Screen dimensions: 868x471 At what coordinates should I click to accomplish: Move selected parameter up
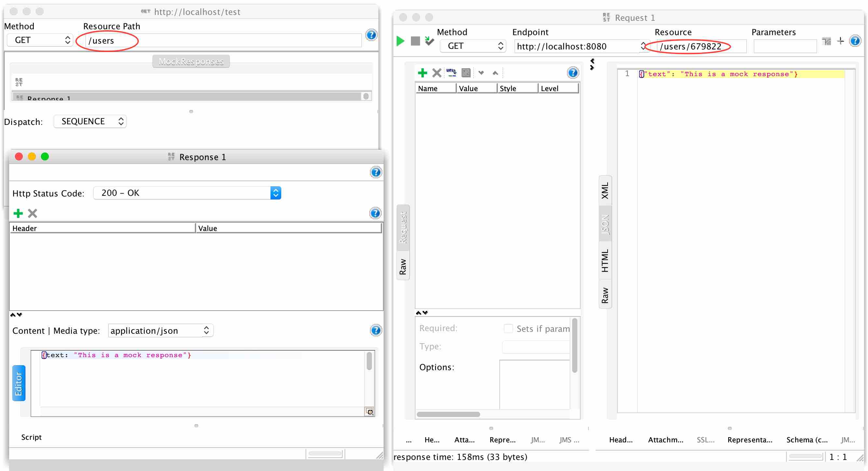point(495,73)
